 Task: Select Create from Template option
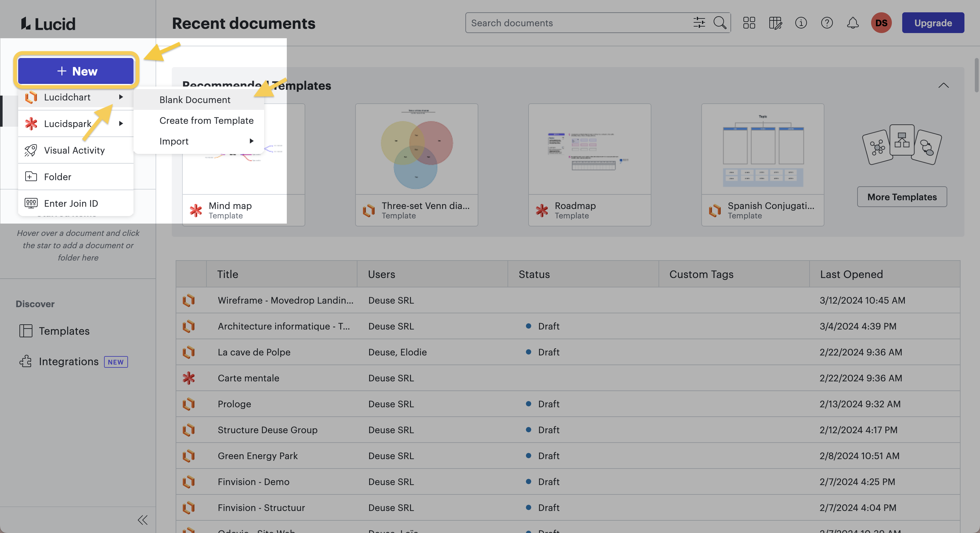(206, 120)
